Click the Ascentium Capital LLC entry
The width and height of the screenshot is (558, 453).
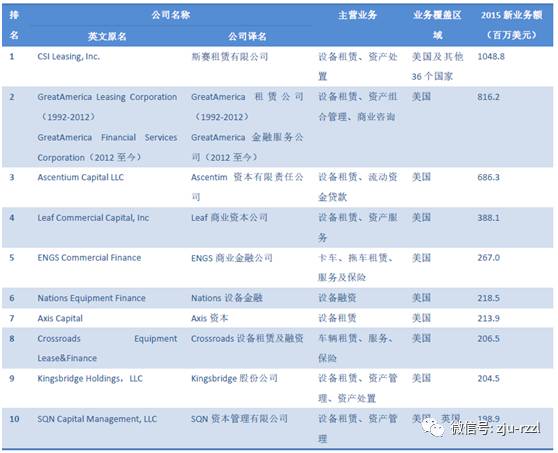(x=81, y=177)
